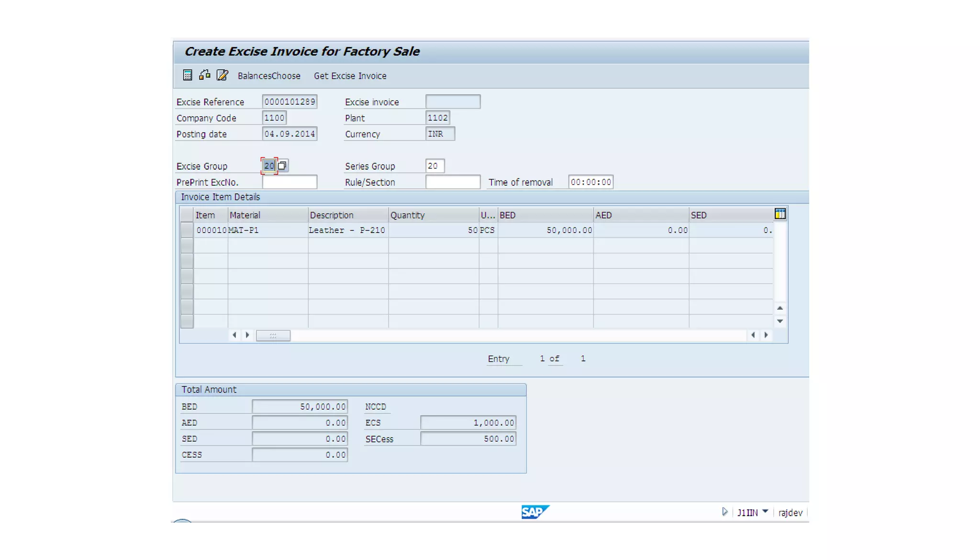Click Time of removal field
This screenshot has height=560, width=980.
590,182
